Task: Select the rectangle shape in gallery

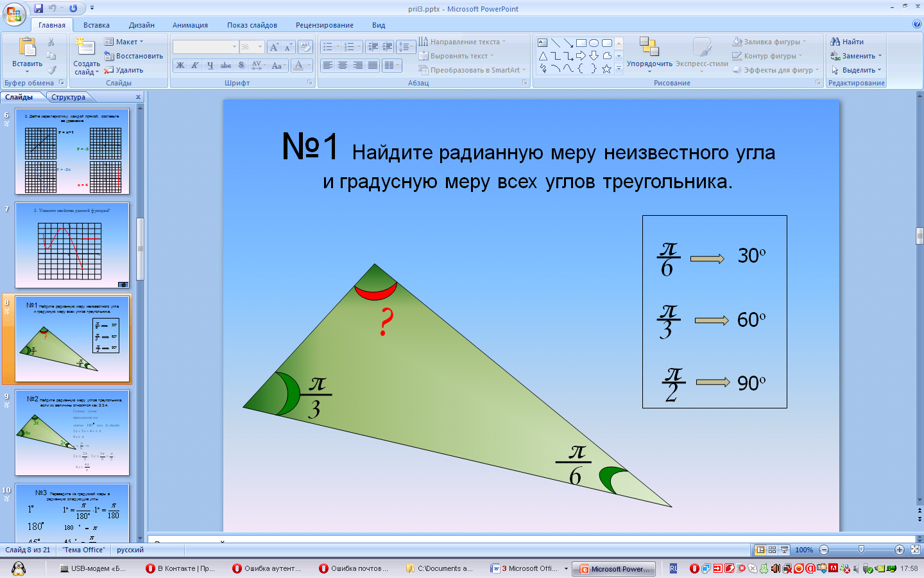Action: click(x=581, y=43)
